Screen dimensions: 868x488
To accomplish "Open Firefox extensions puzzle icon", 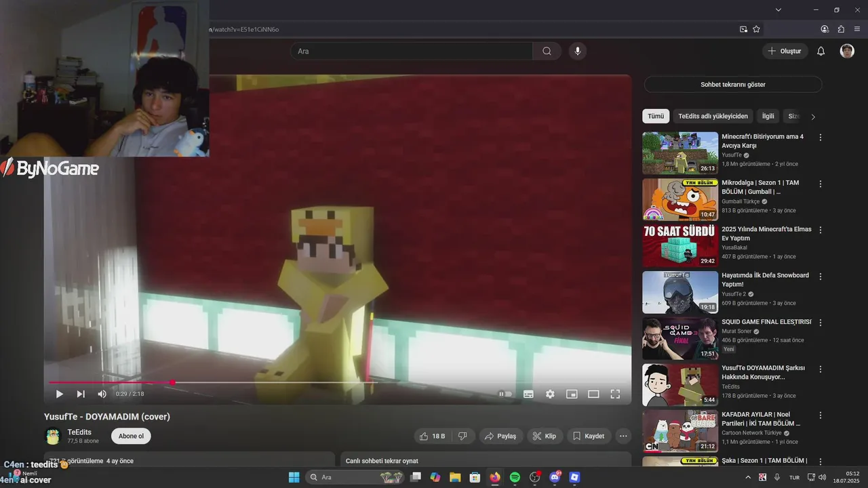I will 841,29.
